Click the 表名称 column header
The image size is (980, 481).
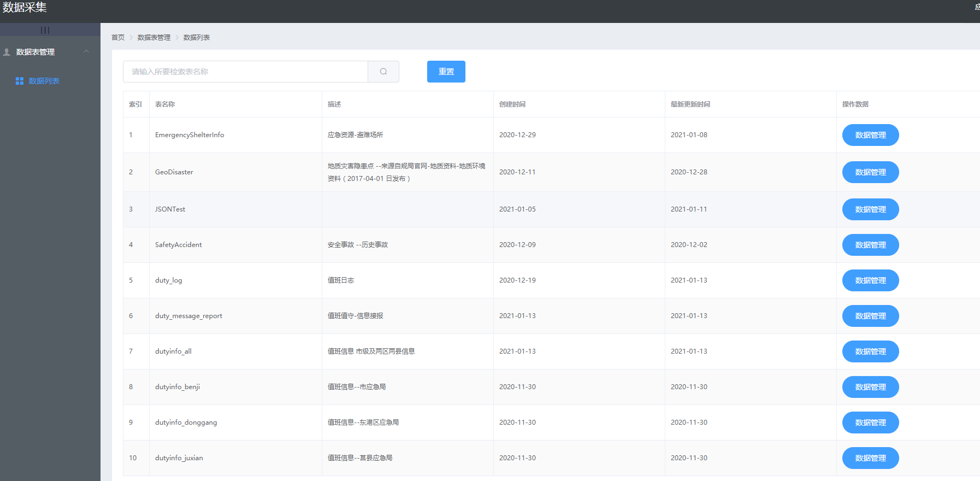click(x=165, y=104)
